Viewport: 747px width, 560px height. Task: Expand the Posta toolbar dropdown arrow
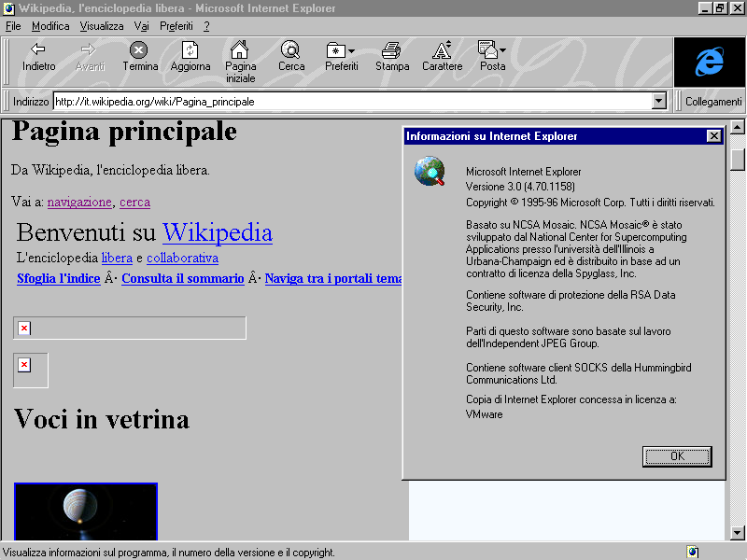tap(502, 49)
